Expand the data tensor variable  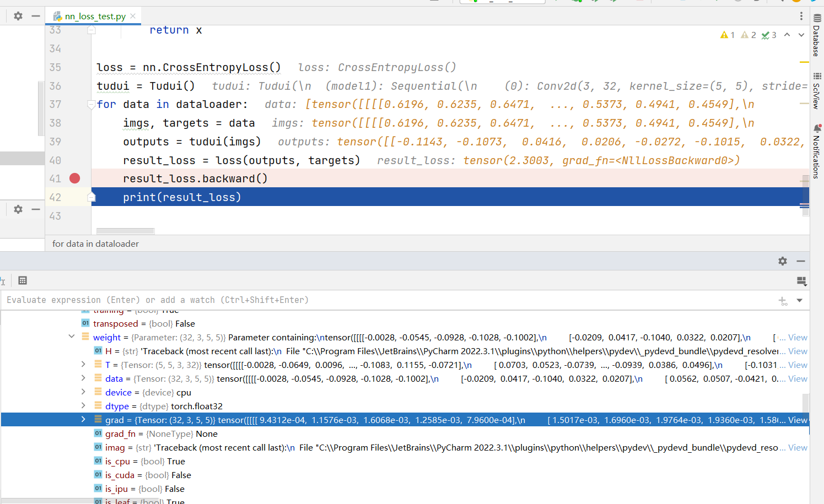click(83, 378)
